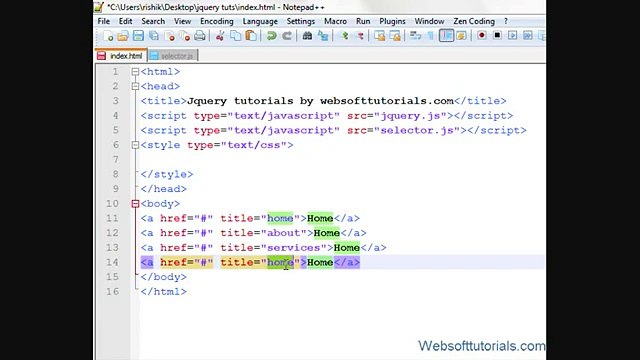Open the Run menu

point(363,21)
